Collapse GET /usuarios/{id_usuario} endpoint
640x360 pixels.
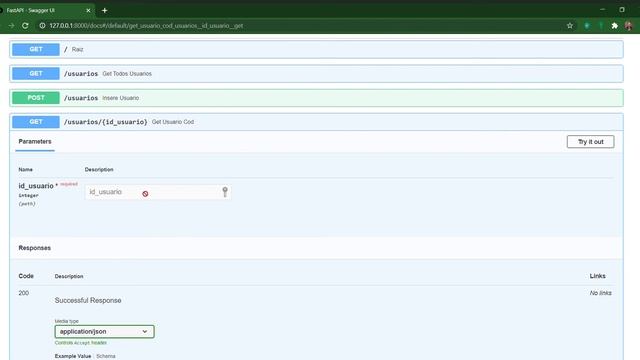[316, 122]
